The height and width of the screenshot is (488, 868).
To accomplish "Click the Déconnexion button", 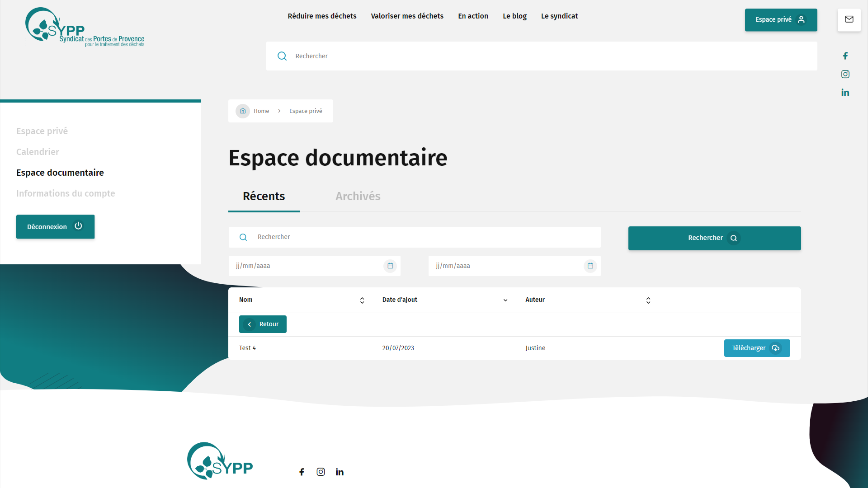I will click(x=55, y=226).
